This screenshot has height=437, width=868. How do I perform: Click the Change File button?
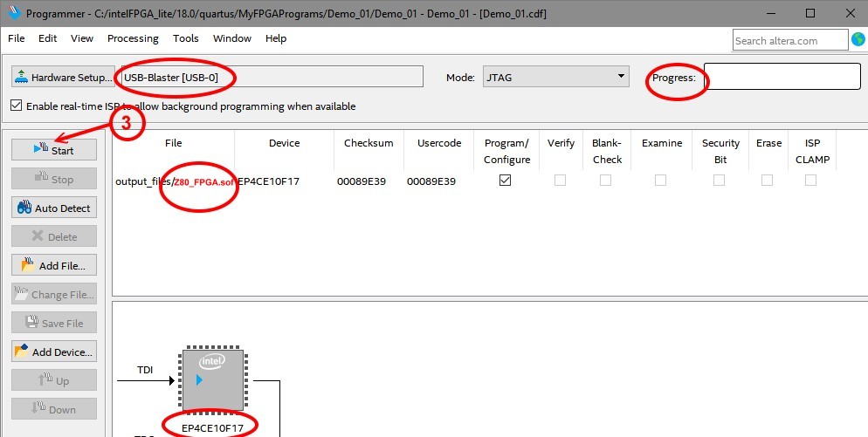click(x=53, y=294)
